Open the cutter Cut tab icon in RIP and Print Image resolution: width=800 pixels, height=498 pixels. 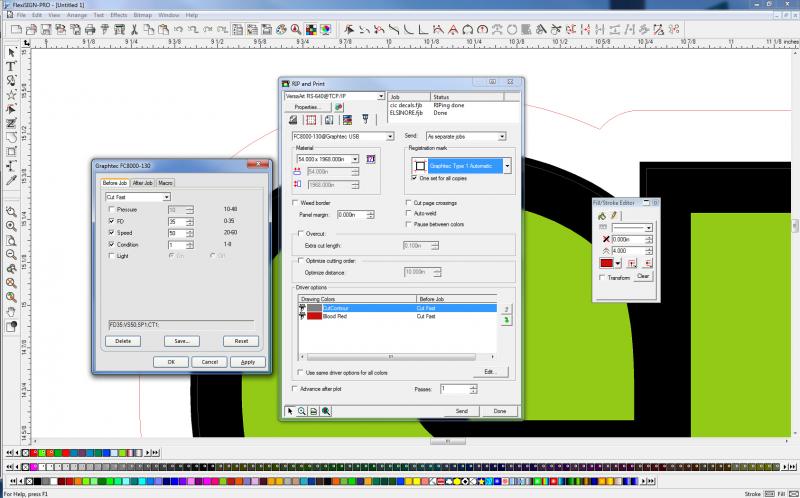[365, 119]
